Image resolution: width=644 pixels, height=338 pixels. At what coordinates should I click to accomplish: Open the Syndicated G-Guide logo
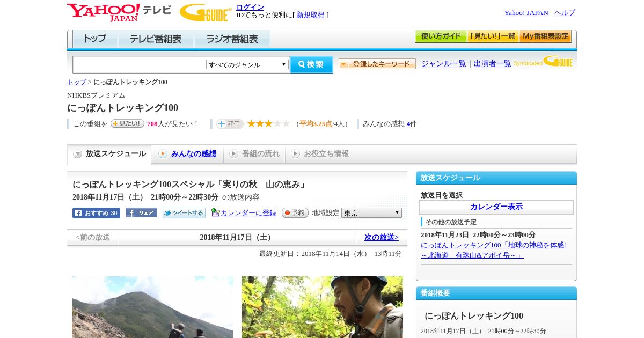click(x=543, y=62)
